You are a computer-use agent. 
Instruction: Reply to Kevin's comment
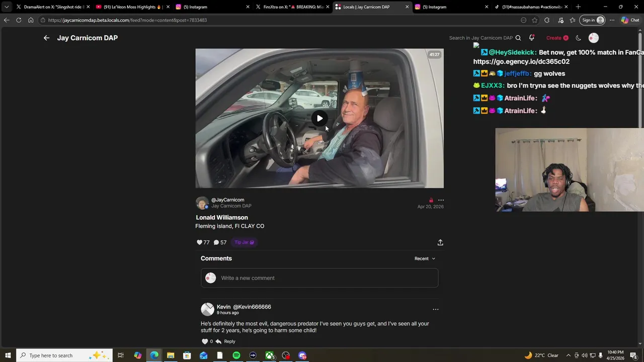coord(225,341)
